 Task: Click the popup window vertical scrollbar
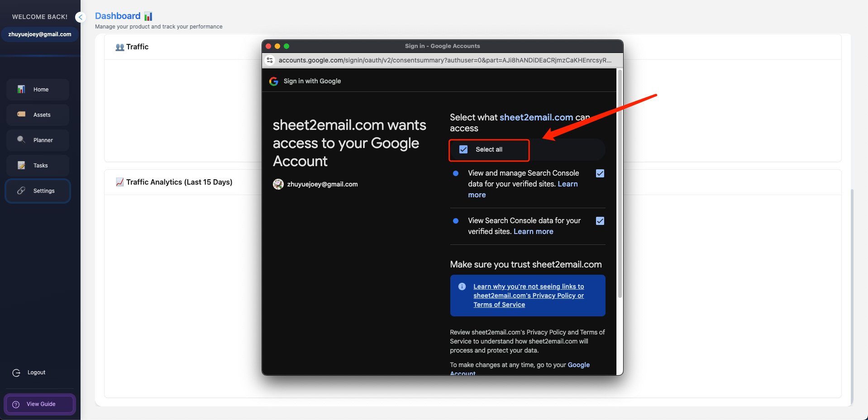pos(620,183)
